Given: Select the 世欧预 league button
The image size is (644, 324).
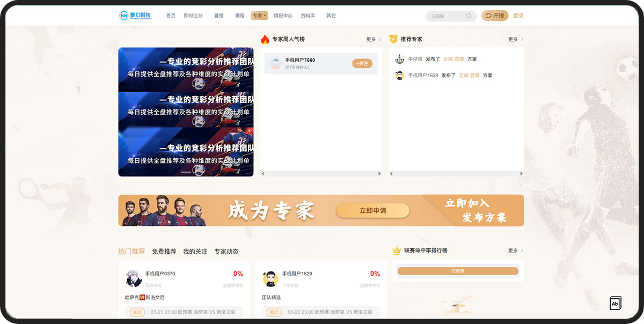Looking at the screenshot, I should click(458, 271).
